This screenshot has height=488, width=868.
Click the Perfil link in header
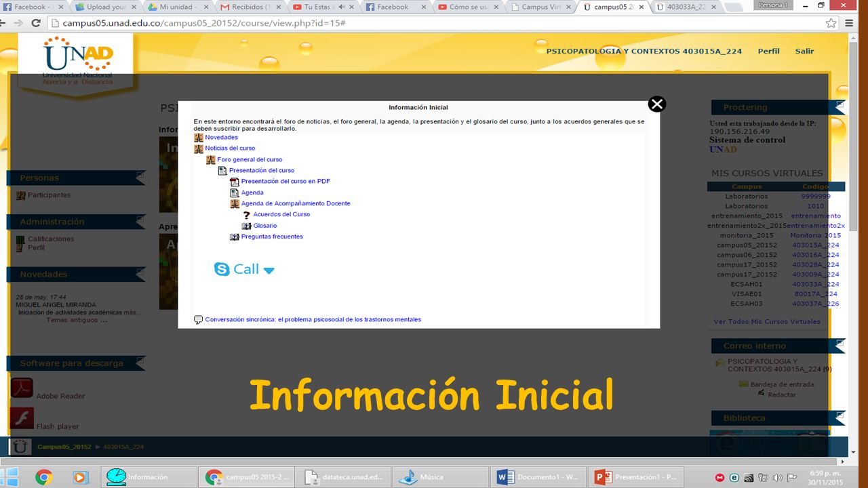tap(769, 52)
